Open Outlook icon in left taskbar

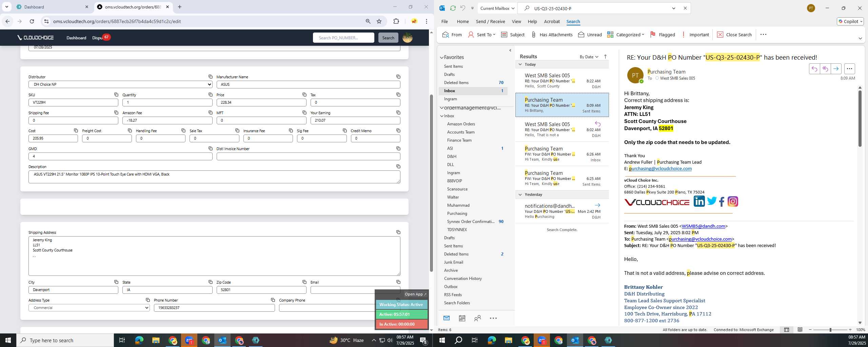(222, 340)
